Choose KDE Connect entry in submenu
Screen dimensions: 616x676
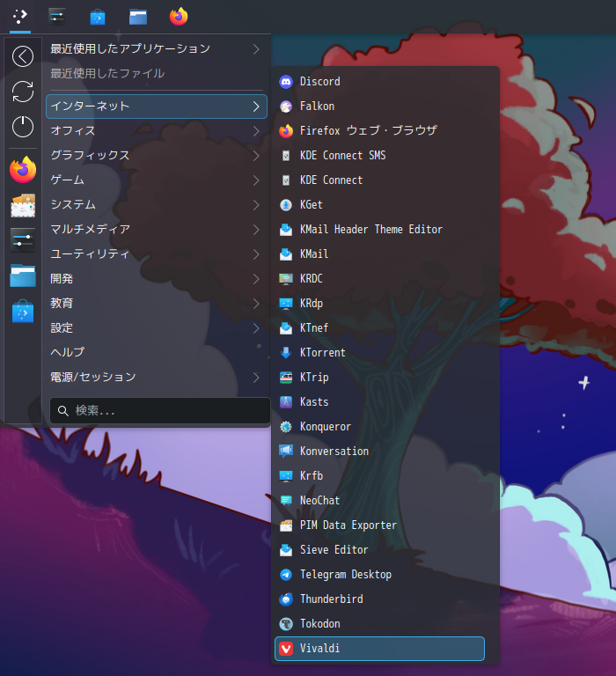coord(380,180)
